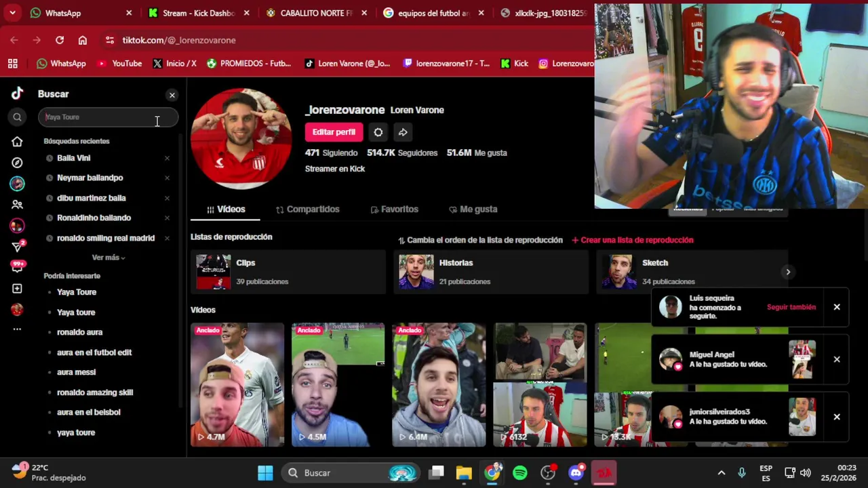The image size is (868, 488).
Task: Click the magnifier search icon in sidebar
Action: 17,117
